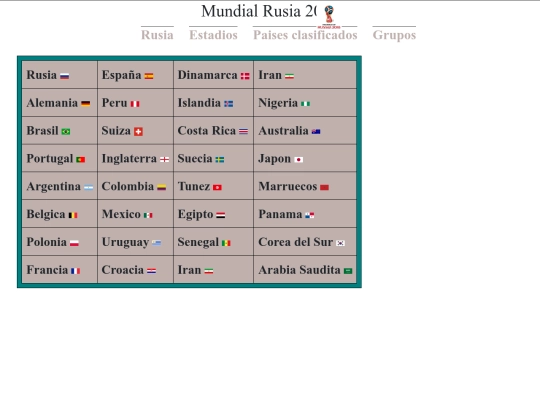Click the Tunisian flag next to Tunez
The height and width of the screenshot is (405, 540).
pyautogui.click(x=217, y=187)
